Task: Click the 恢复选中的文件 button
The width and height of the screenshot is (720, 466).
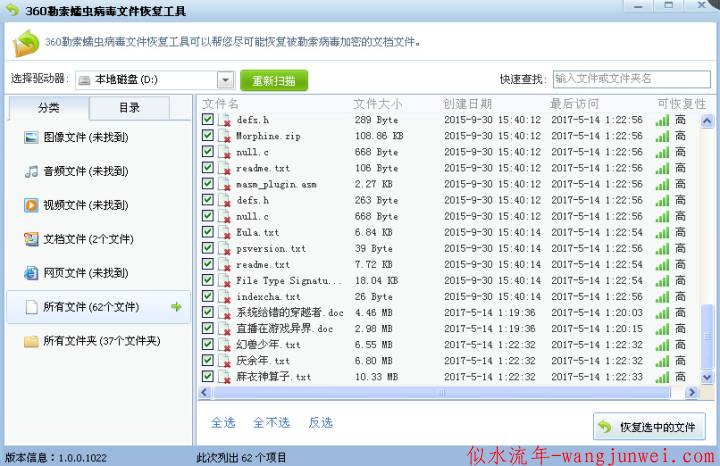Action: [x=649, y=427]
